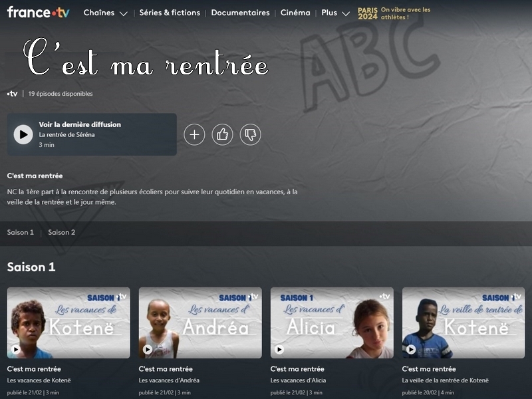Expand the Chaînes dropdown menu

[106, 13]
